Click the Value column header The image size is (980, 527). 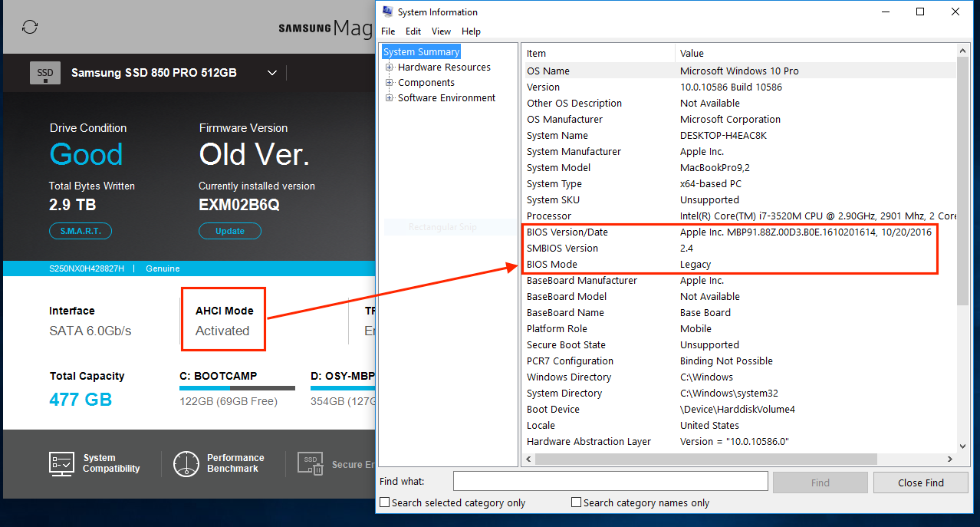tap(816, 53)
